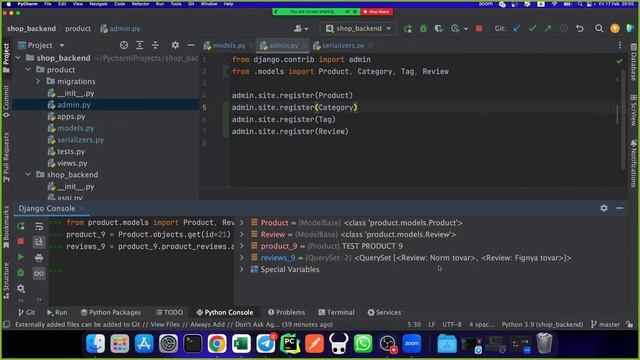Minimize the Django Console panel
640x360 pixels.
coord(619,208)
